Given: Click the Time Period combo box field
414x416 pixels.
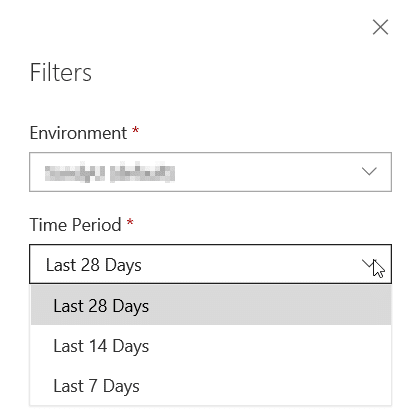Looking at the screenshot, I should 210,264.
